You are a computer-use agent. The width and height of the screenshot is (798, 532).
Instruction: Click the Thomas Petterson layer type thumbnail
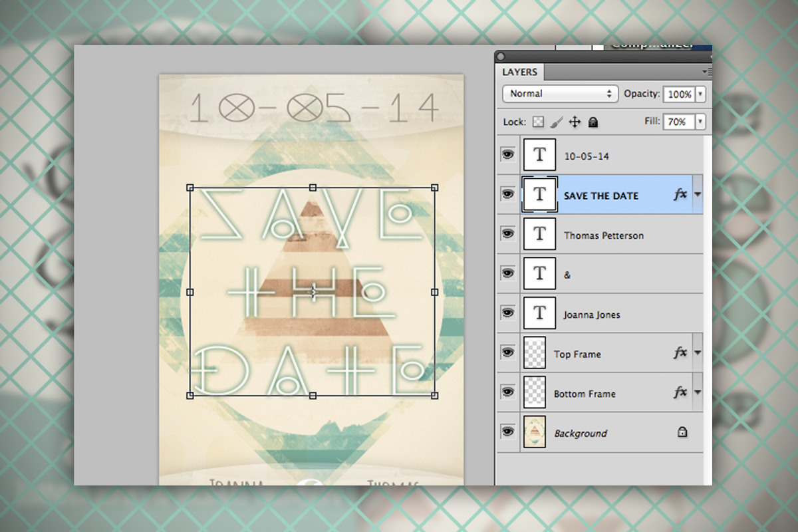(539, 234)
